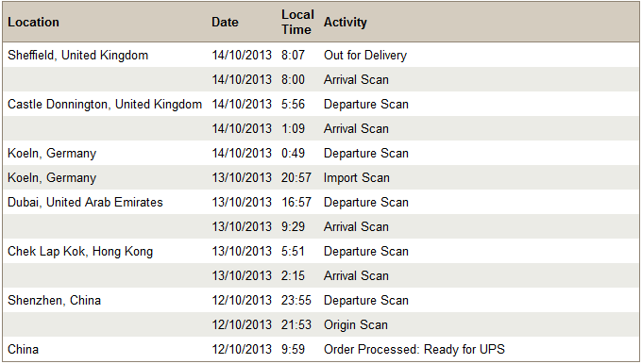Screen dimensions: 642x364
Task: Select Chek Lap Kok, Hong Kong location
Action: [80, 251]
